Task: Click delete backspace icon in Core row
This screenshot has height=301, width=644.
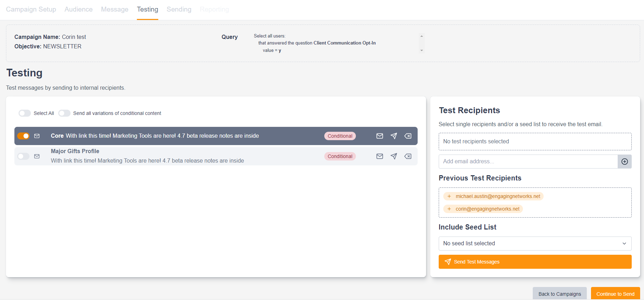Action: click(x=408, y=136)
